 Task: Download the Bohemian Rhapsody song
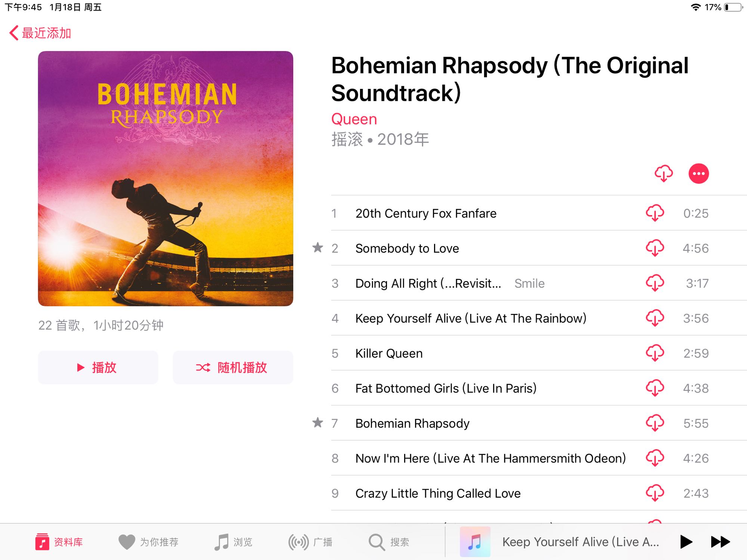point(655,423)
